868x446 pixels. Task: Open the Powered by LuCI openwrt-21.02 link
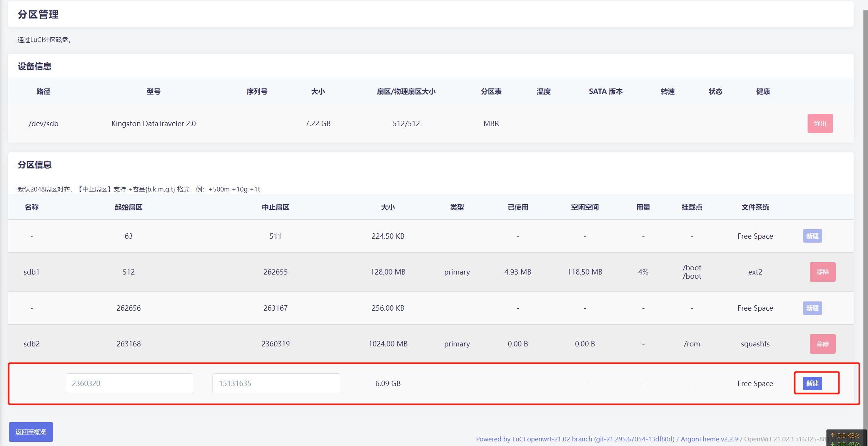(x=575, y=439)
